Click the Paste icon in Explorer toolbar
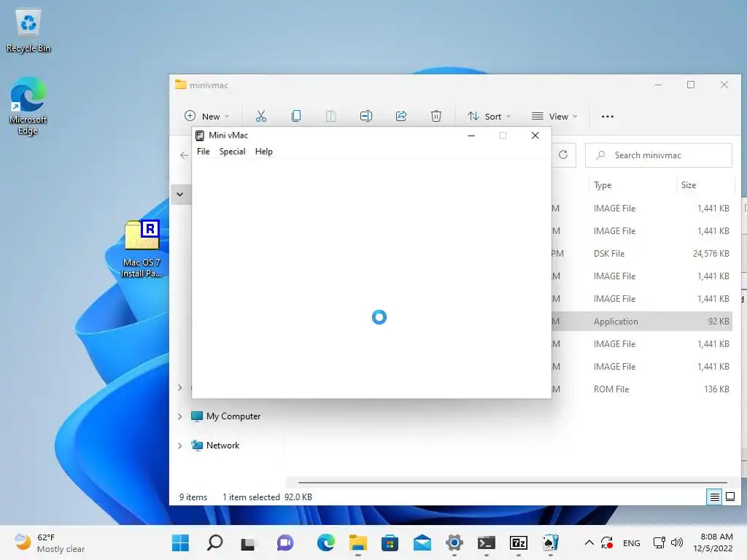This screenshot has height=560, width=747. click(330, 116)
